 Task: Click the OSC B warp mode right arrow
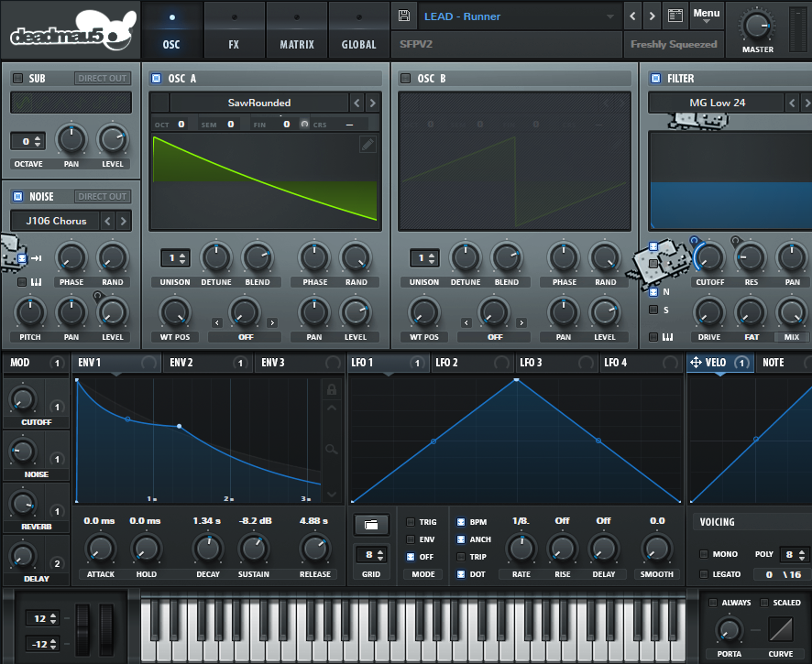point(521,323)
